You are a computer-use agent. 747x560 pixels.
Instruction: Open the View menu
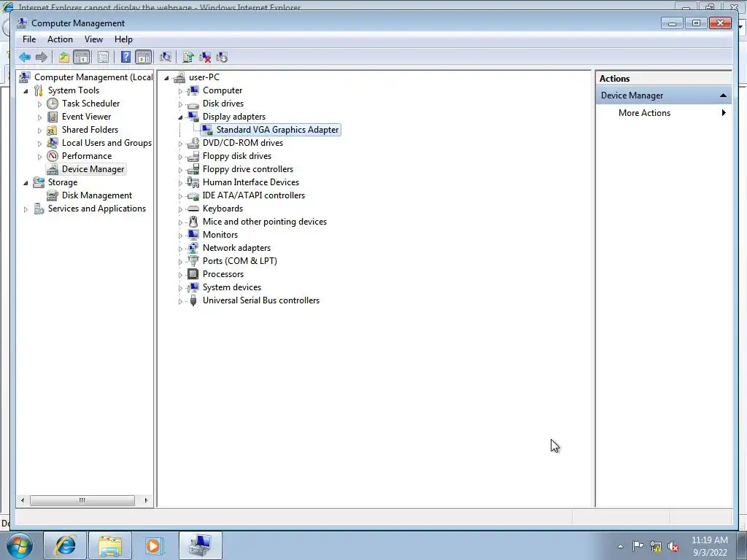point(93,39)
